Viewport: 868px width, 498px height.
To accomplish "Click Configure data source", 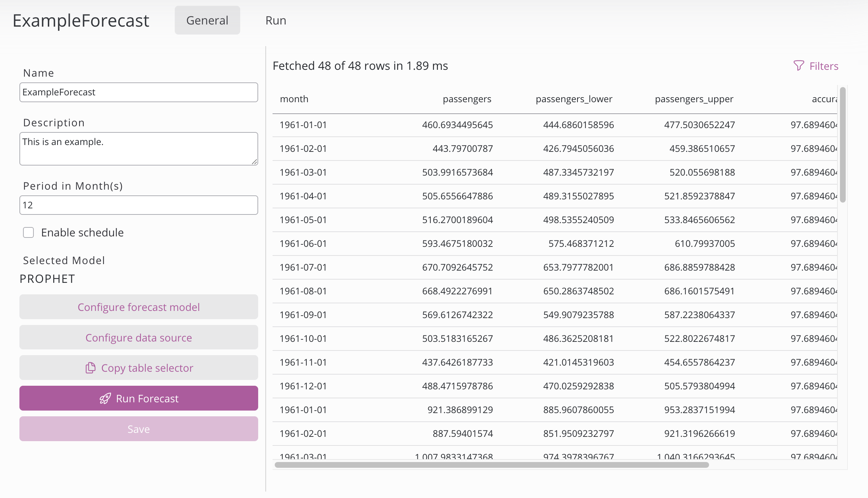I will [138, 338].
